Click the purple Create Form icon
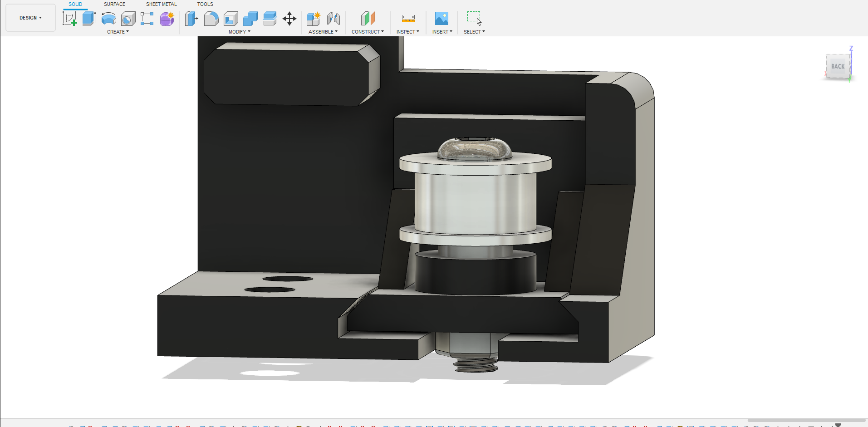Image resolution: width=868 pixels, height=427 pixels. (x=167, y=19)
